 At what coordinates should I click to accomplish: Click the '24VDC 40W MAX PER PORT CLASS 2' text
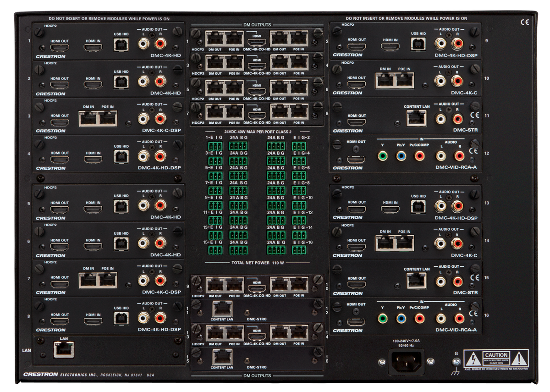(257, 132)
